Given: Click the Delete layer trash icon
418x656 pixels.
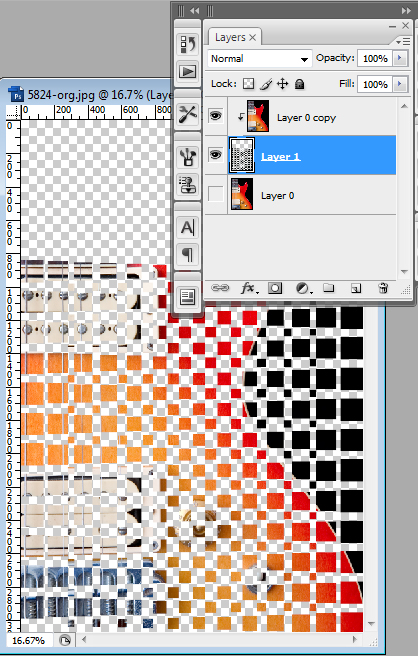Looking at the screenshot, I should point(382,288).
